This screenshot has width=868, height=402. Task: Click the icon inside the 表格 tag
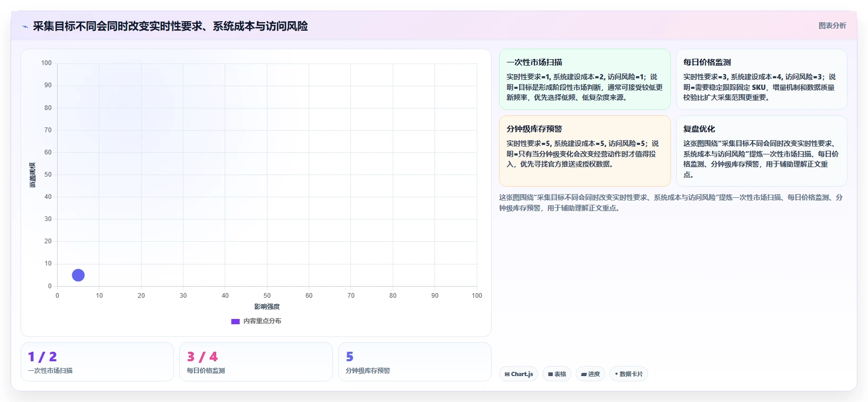pos(550,374)
